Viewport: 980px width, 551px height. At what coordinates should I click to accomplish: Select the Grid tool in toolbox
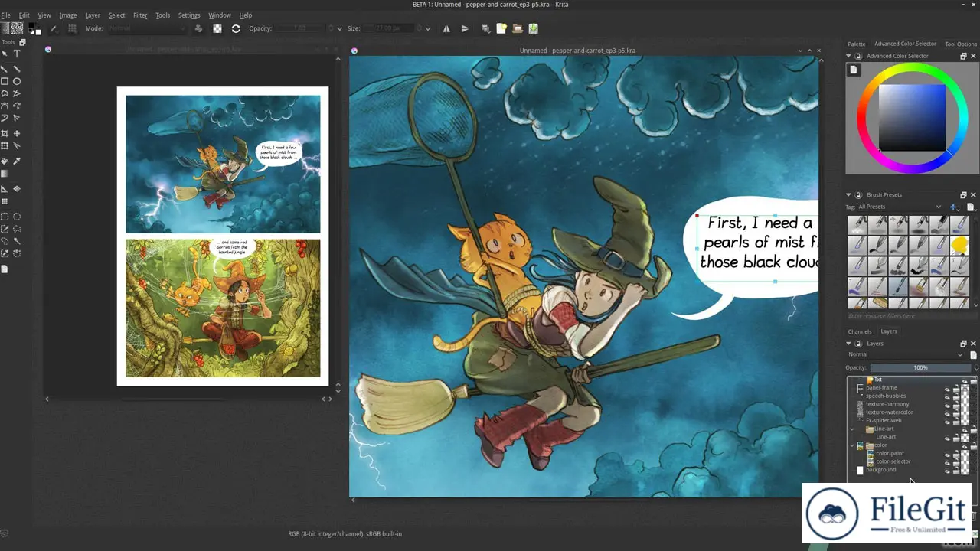click(x=5, y=201)
